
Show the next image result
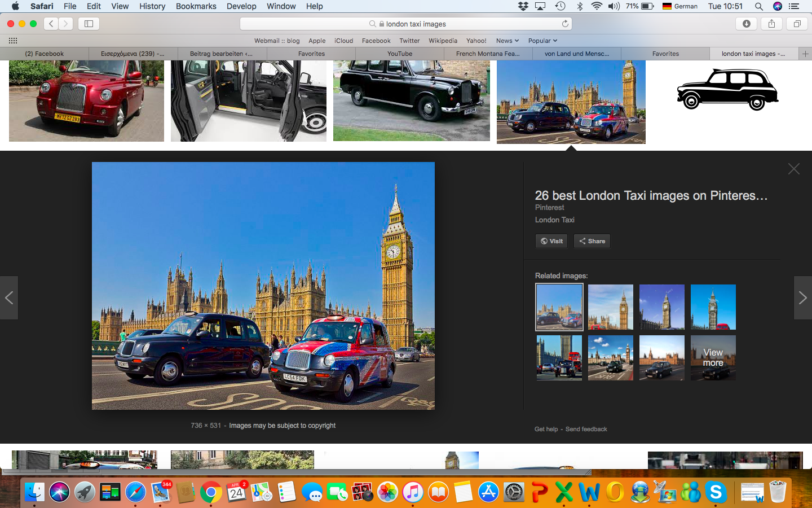803,297
